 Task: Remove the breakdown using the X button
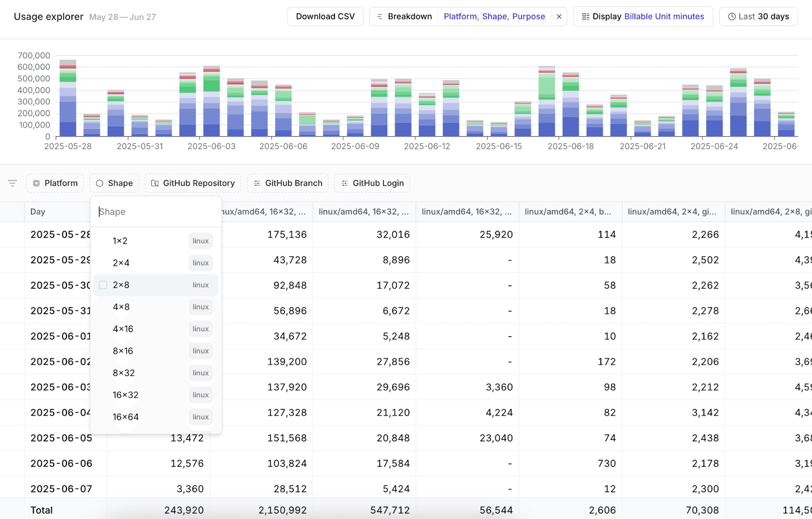coord(559,16)
